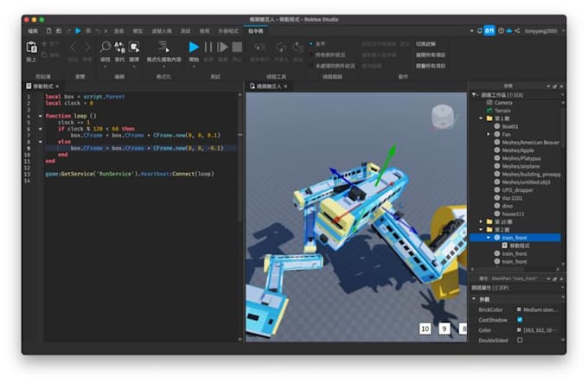Screen dimensions: 588x383
Task: Click the Toggle Comment (切換註解) button
Action: (425, 44)
